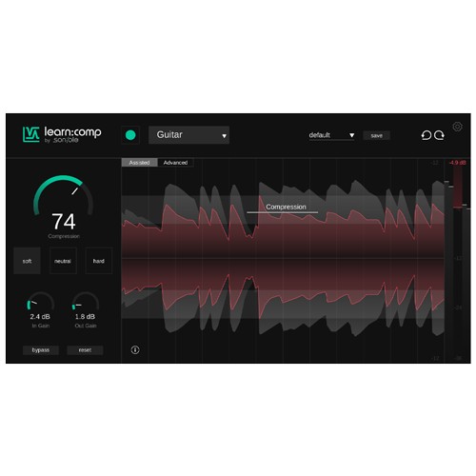Click the Compression label in waveform display

tap(286, 207)
